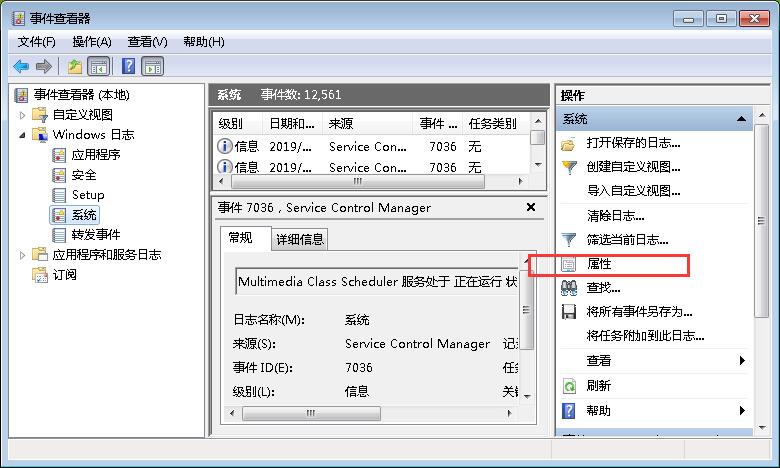Click the 日志名称(M) value 系统
Screen dimensions: 780x468
357,319
